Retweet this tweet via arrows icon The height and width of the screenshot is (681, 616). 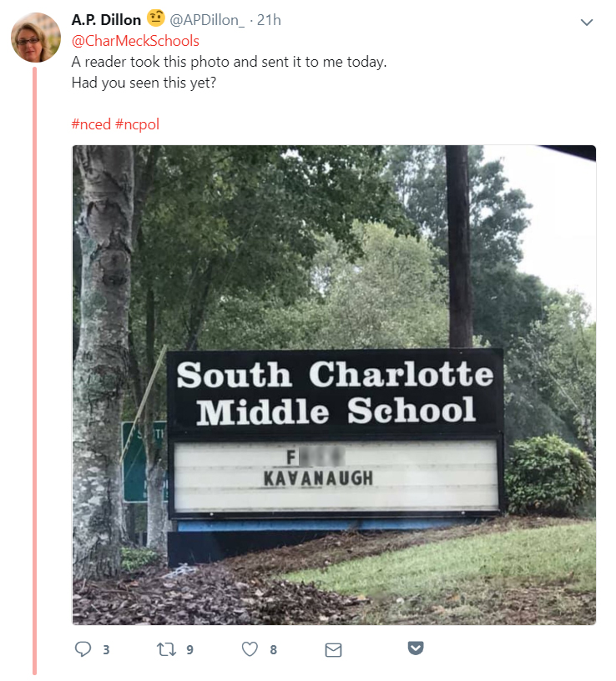pos(166,649)
